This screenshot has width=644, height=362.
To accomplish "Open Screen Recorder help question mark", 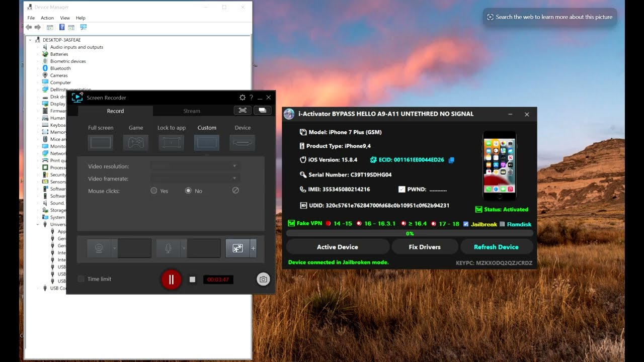I will 251,98.
